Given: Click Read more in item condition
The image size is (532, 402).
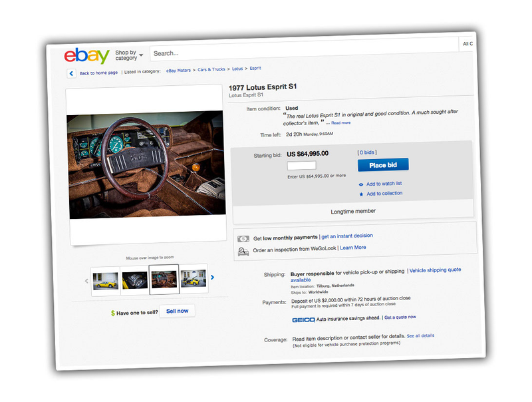Looking at the screenshot, I should tap(340, 123).
